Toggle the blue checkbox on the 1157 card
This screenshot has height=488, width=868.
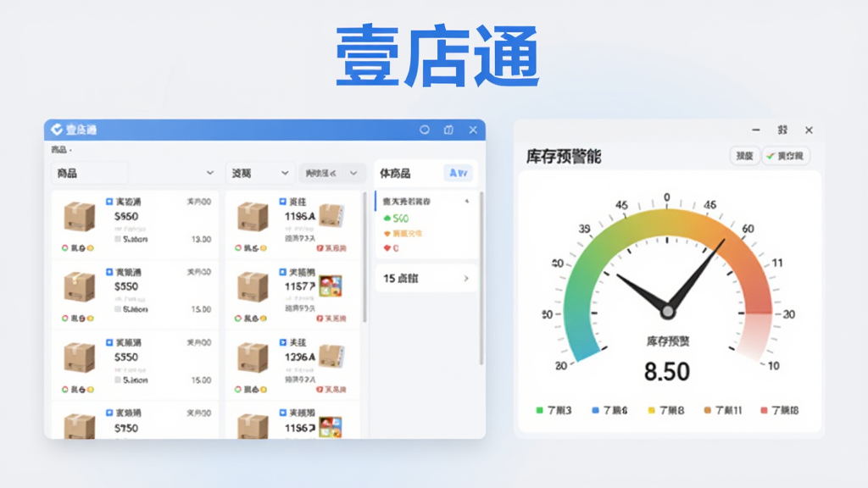coord(282,272)
